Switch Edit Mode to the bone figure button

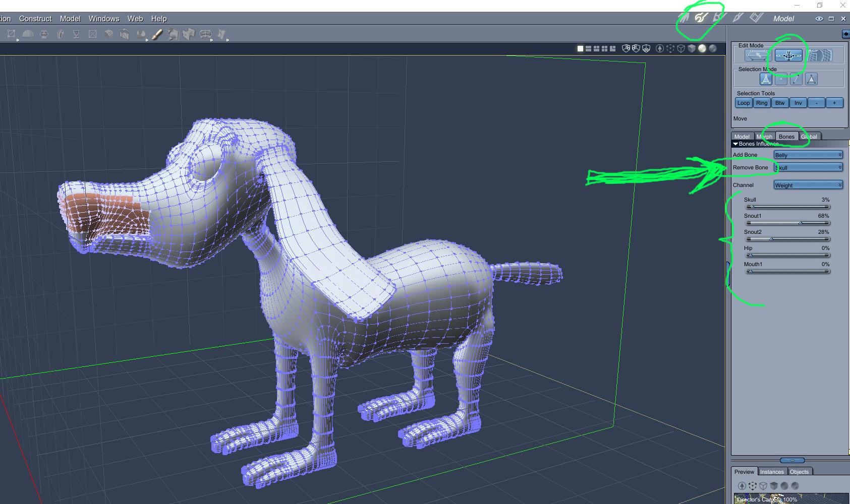[x=788, y=55]
